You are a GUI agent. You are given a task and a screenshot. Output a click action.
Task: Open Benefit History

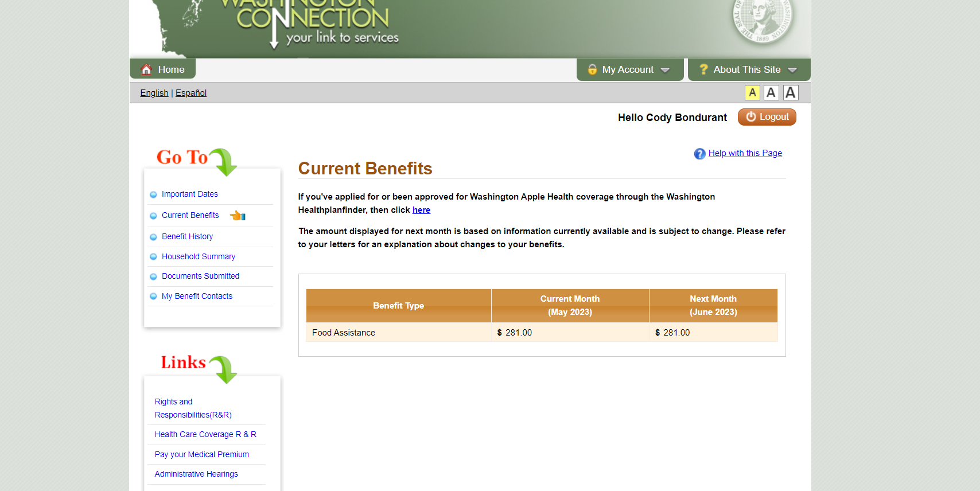pos(188,237)
